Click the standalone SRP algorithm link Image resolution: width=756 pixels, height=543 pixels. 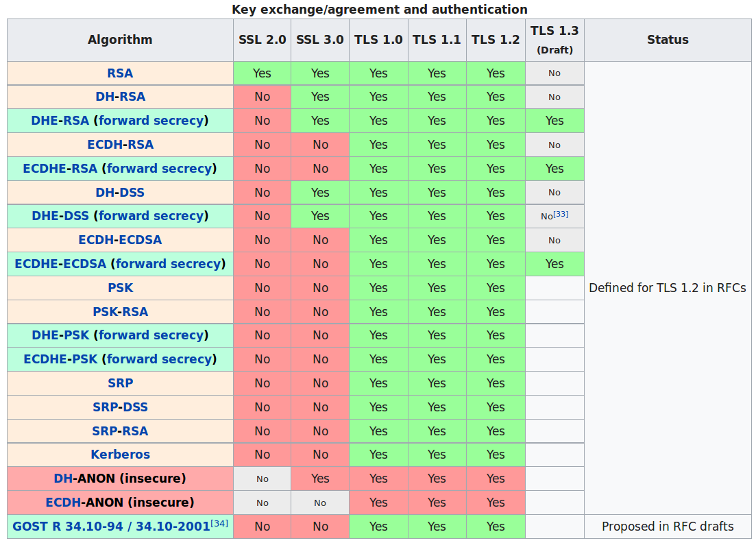click(120, 383)
